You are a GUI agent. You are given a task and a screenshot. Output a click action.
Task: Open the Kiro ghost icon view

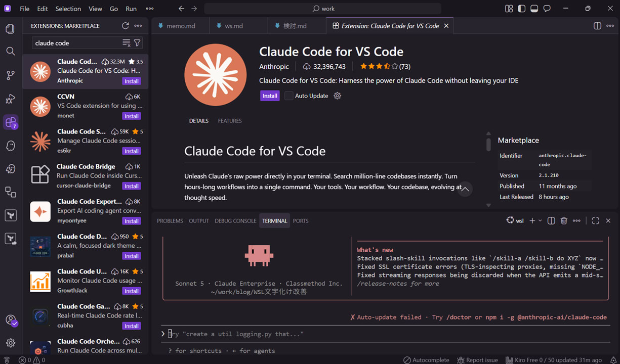pyautogui.click(x=10, y=146)
